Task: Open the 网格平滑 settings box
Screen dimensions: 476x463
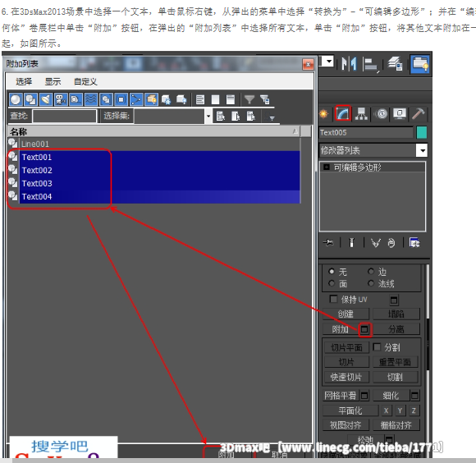Action: pyautogui.click(x=364, y=396)
